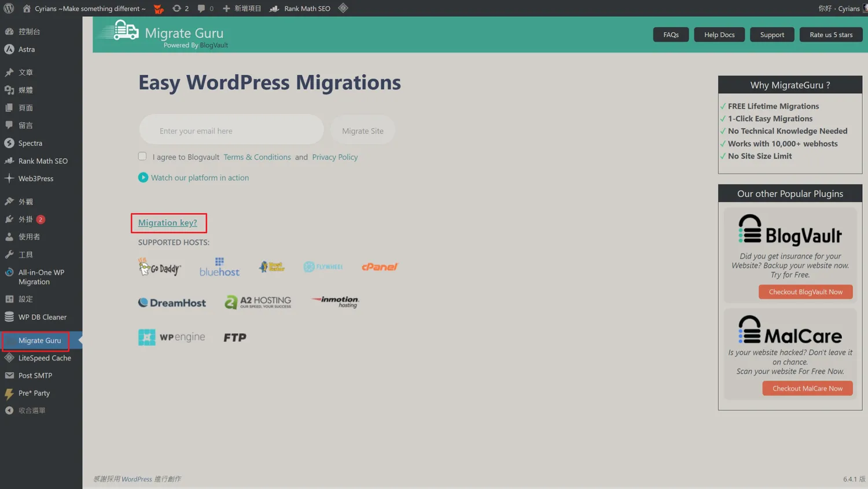This screenshot has width=868, height=489.
Task: Click the Help Docs header button
Action: point(719,35)
